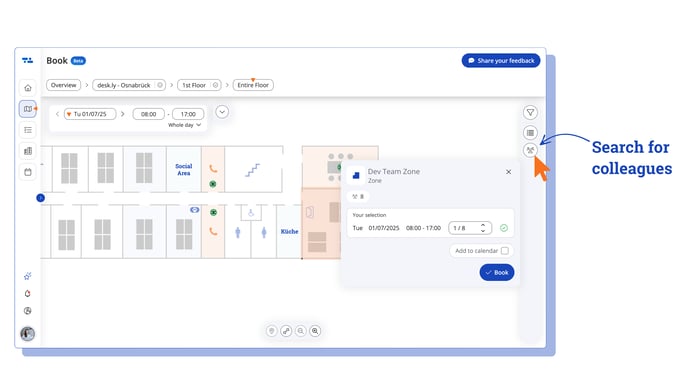Image resolution: width=688 pixels, height=387 pixels.
Task: Click the Beta badge next to Book
Action: tap(78, 61)
